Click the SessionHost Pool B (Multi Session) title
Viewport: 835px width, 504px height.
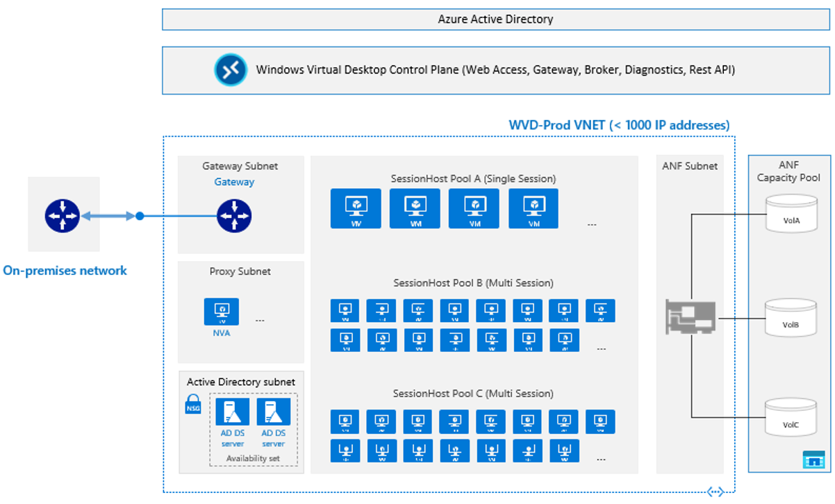473,283
